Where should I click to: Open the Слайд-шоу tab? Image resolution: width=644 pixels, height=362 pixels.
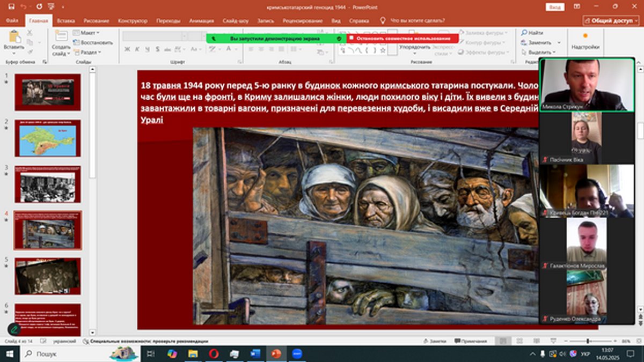pos(235,21)
